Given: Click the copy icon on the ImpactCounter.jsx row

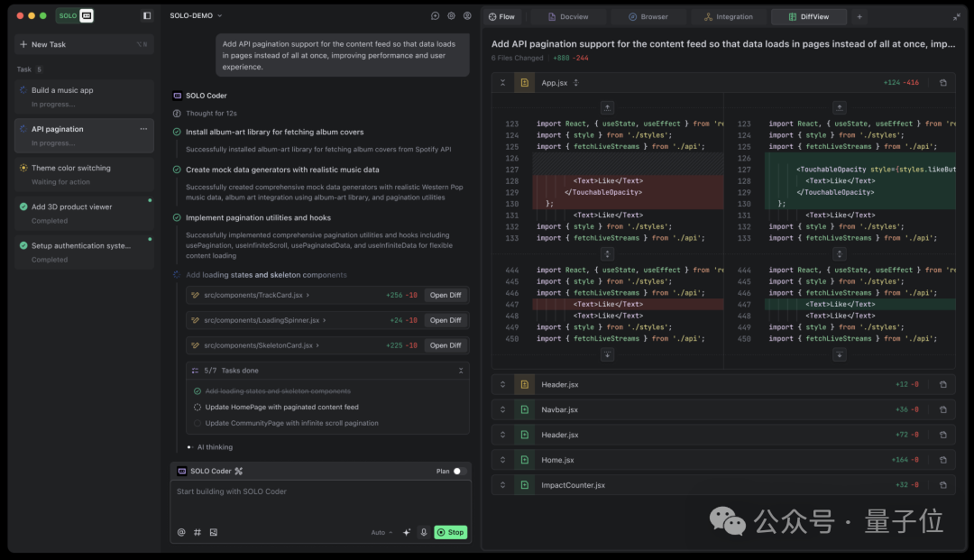Looking at the screenshot, I should [x=943, y=485].
